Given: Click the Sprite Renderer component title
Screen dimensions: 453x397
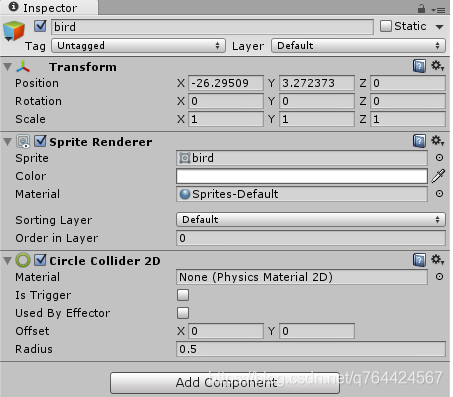Looking at the screenshot, I should 101,142.
